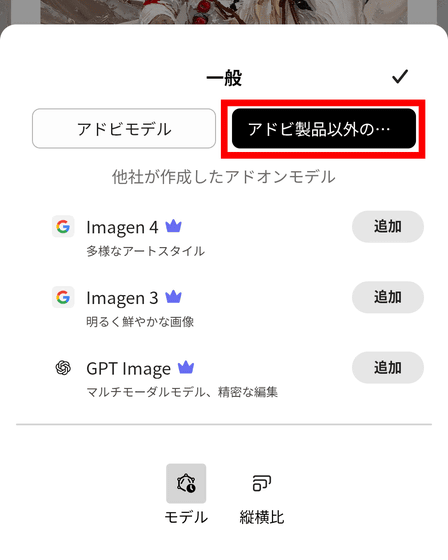Open the モデル icon in bottom bar
The image size is (448, 560).
186,483
